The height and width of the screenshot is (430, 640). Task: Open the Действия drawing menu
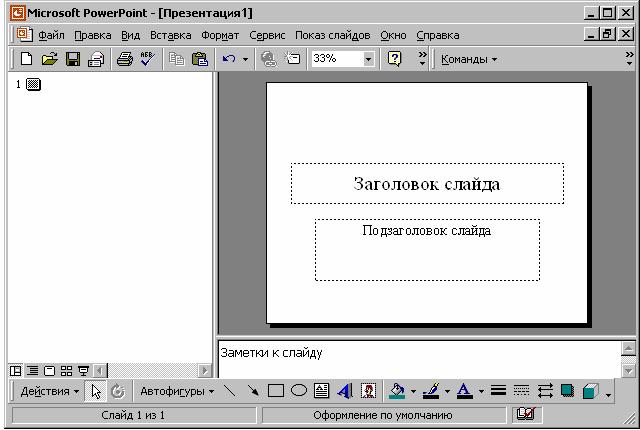[x=50, y=391]
